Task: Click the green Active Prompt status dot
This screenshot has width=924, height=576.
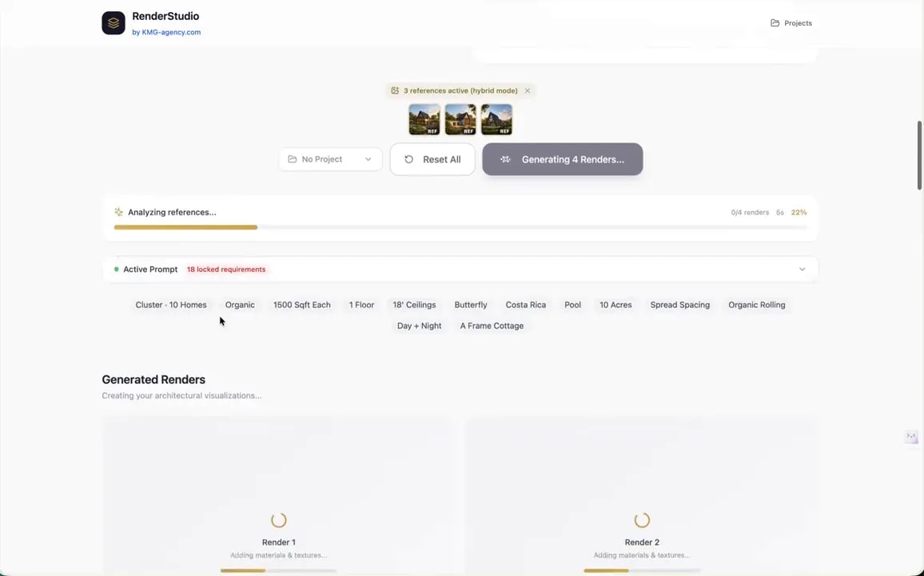Action: (116, 270)
